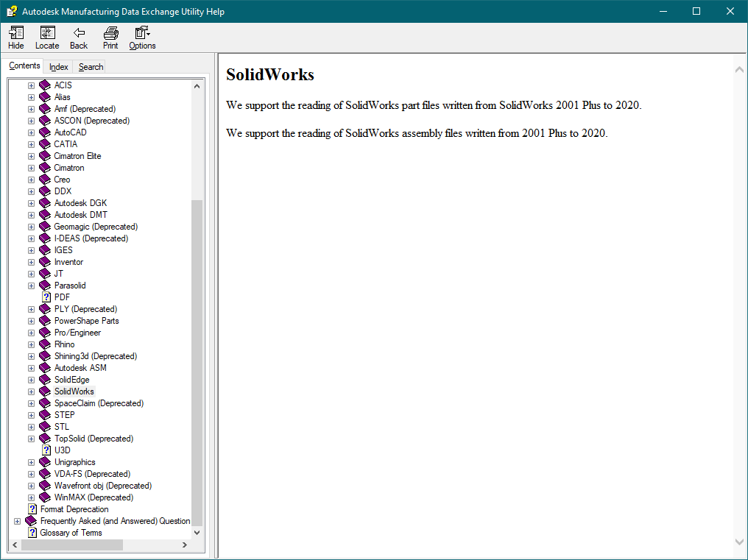The height and width of the screenshot is (560, 748).
Task: Click the JT book icon
Action: coord(45,274)
